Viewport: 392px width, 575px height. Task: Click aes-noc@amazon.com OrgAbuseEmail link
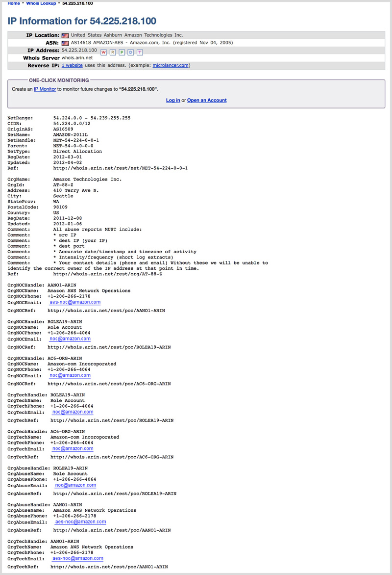point(80,522)
